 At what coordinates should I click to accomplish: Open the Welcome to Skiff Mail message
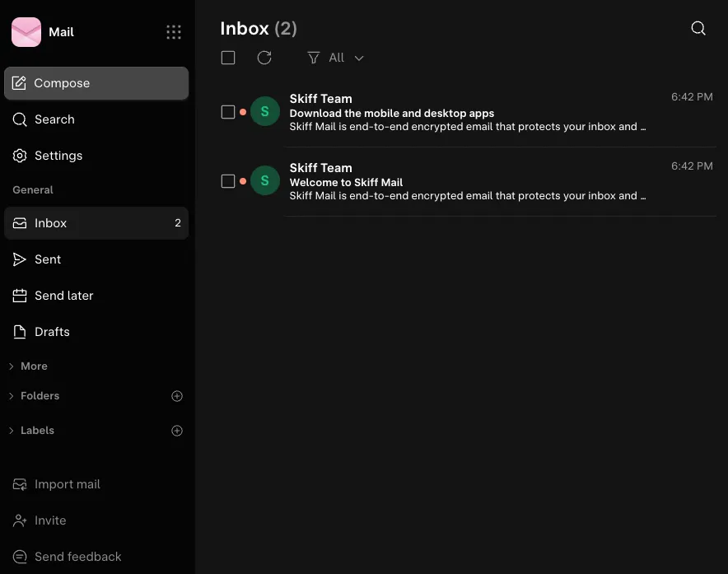pos(468,181)
